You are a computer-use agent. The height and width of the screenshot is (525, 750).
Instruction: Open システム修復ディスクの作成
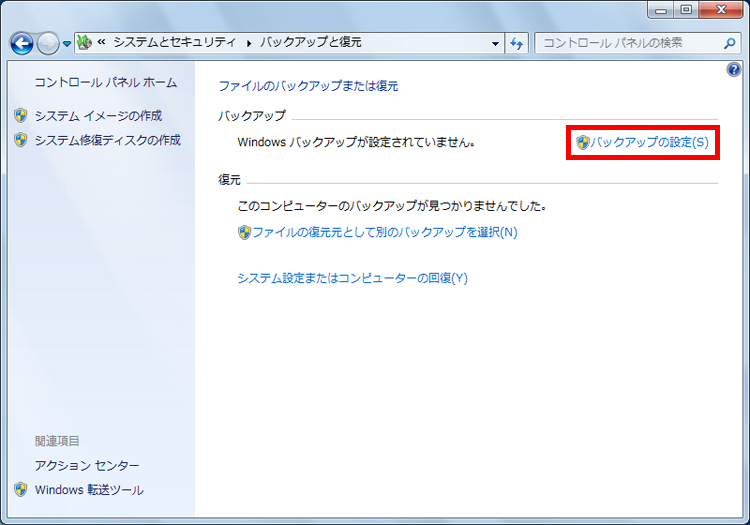pos(108,140)
